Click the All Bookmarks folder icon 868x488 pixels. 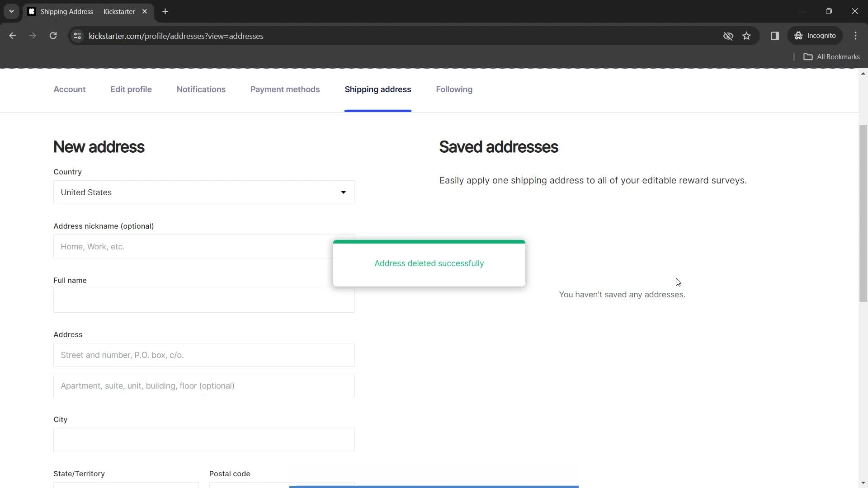(809, 56)
